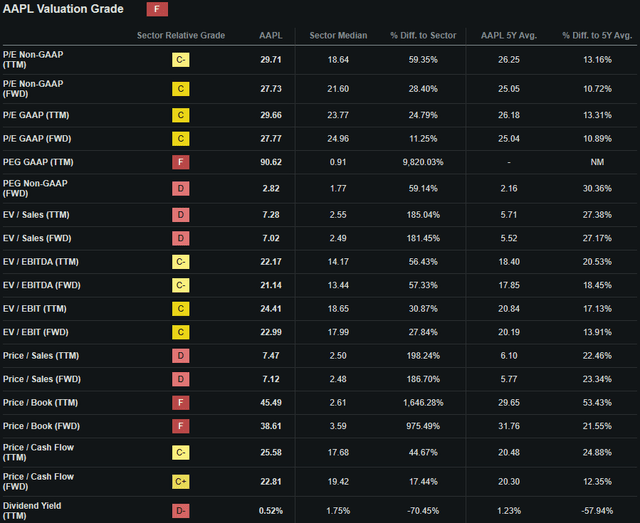The image size is (640, 523).
Task: Click the 0.52% dividend yield value
Action: pos(271,511)
